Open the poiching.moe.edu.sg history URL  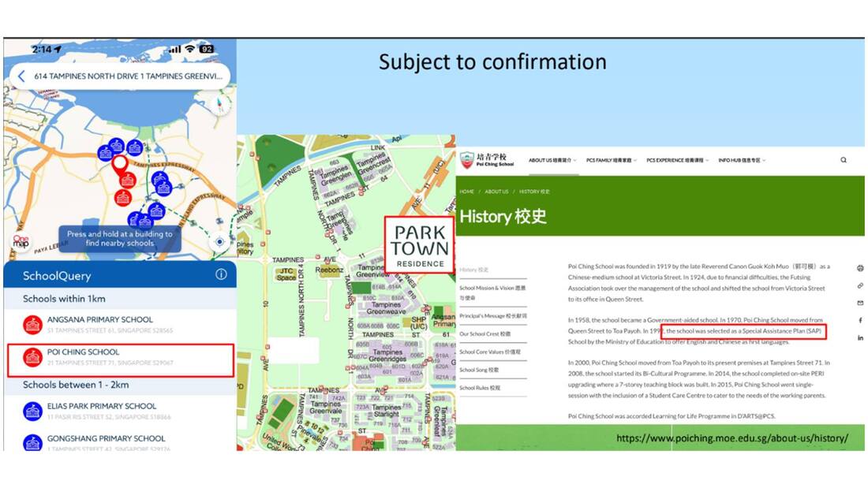click(731, 438)
